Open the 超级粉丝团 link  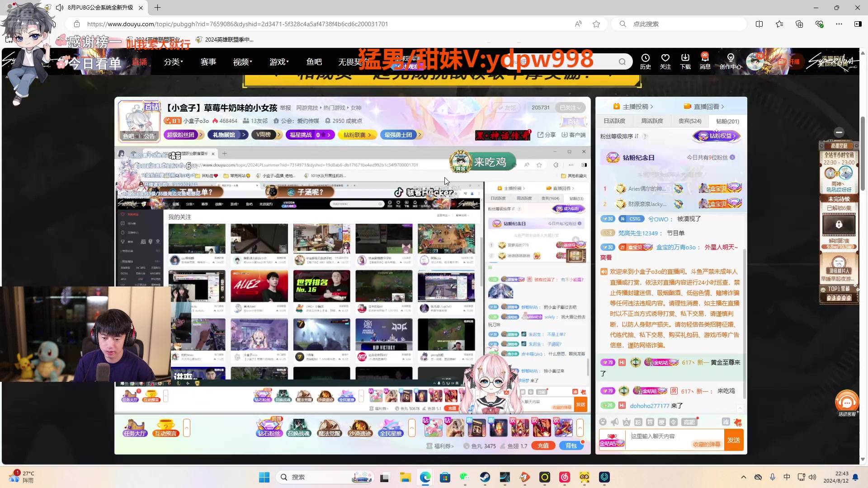(x=183, y=135)
